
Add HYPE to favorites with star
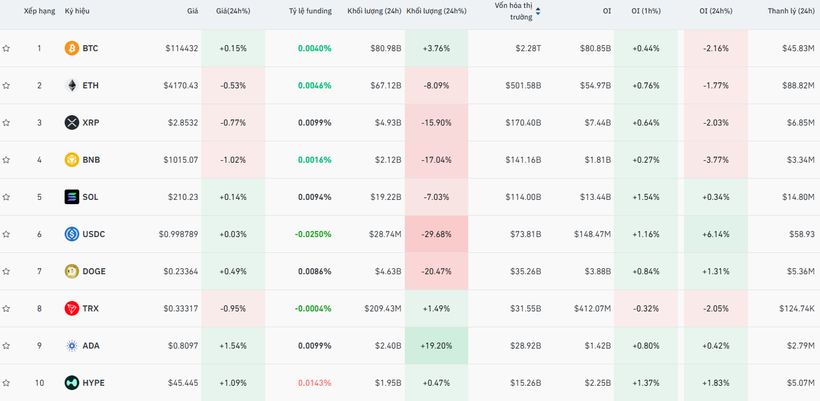click(x=6, y=383)
